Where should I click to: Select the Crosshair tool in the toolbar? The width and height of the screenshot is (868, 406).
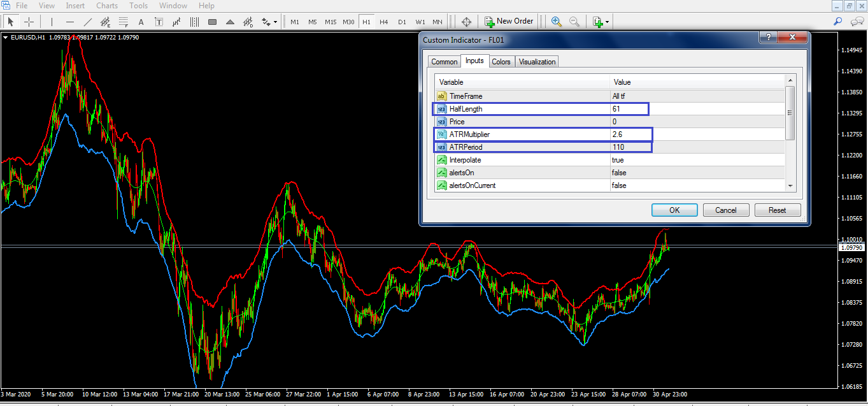pyautogui.click(x=29, y=22)
